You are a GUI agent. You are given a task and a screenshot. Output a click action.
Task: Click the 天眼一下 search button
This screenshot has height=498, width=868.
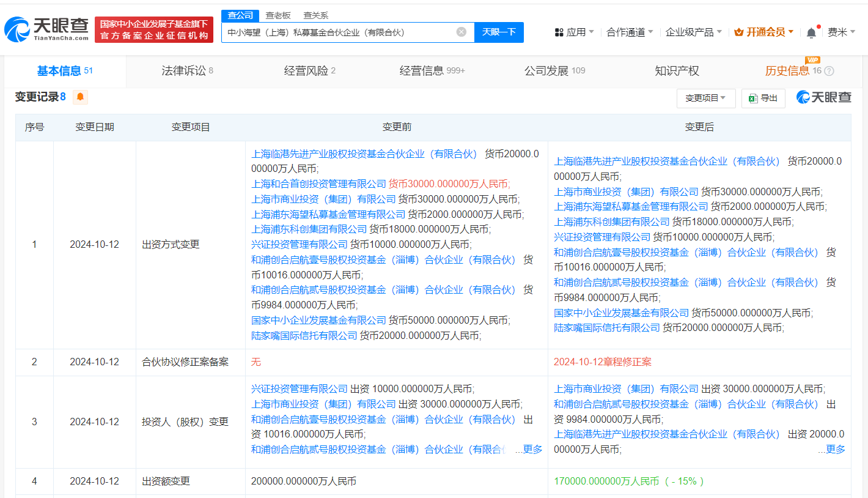(499, 32)
